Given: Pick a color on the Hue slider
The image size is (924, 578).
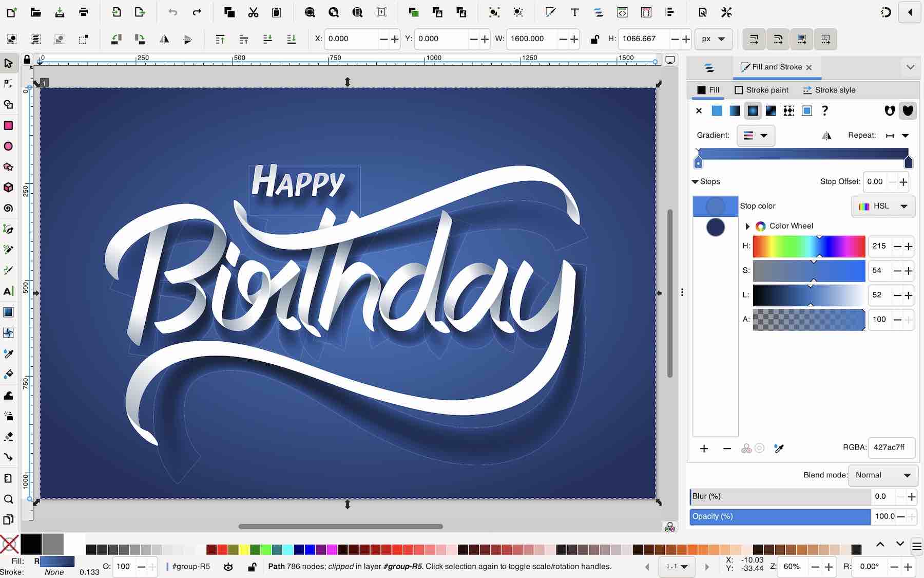Looking at the screenshot, I should coord(808,246).
